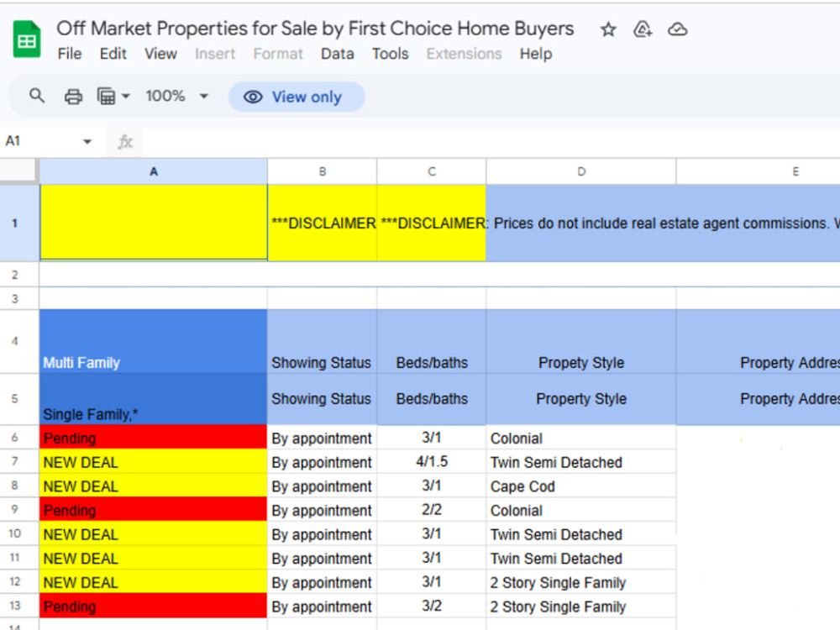
Task: Expand the A1 name box dropdown
Action: click(87, 141)
